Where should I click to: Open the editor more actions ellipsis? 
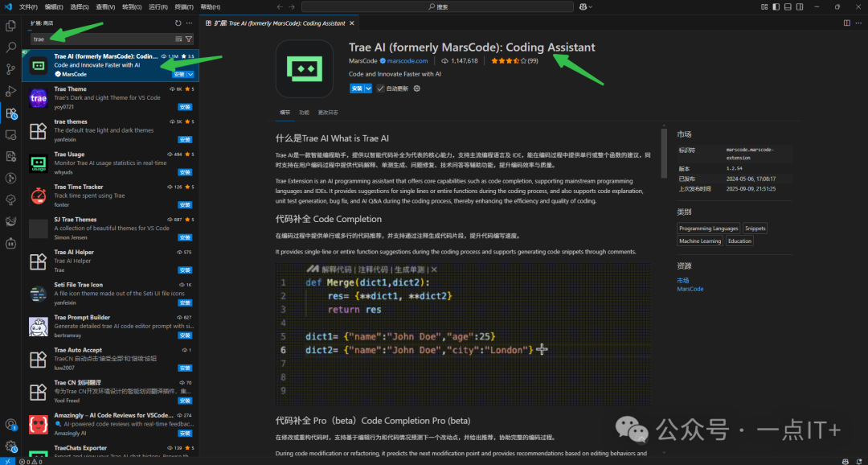(x=858, y=23)
